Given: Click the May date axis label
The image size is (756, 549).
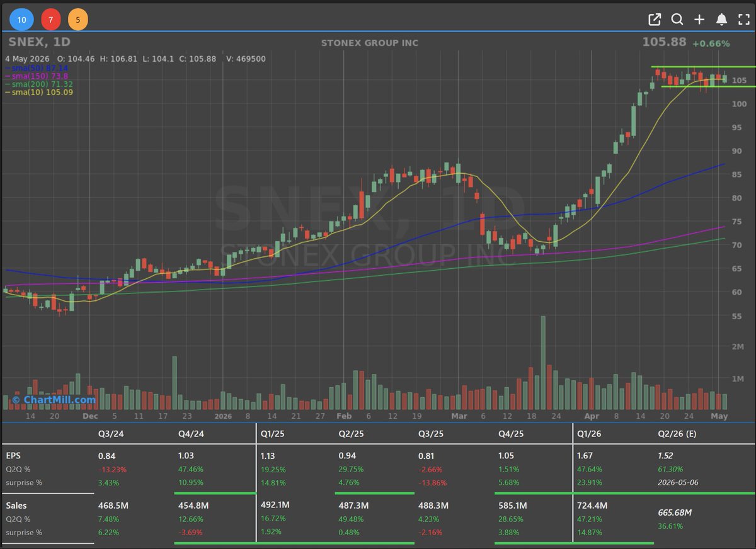Looking at the screenshot, I should (x=719, y=416).
